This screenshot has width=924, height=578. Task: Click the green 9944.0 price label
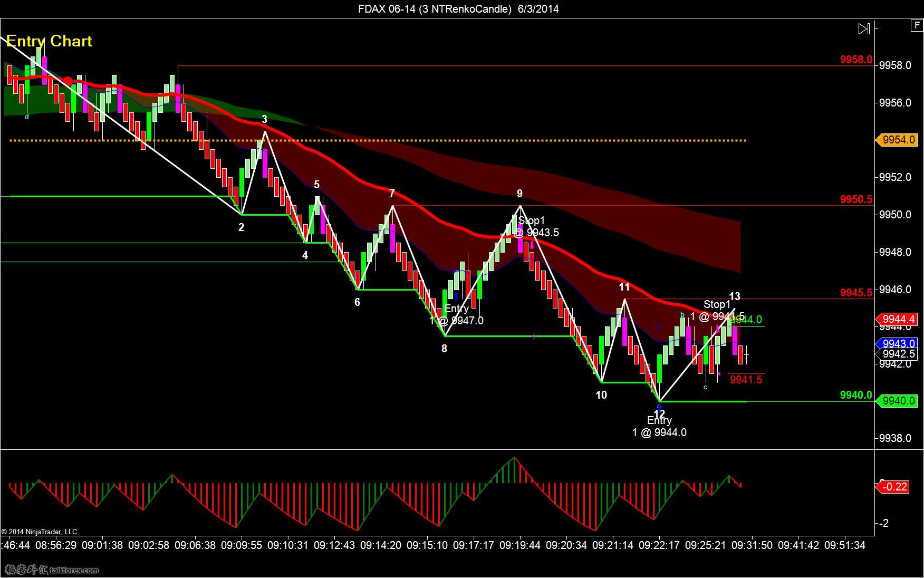pyautogui.click(x=747, y=320)
